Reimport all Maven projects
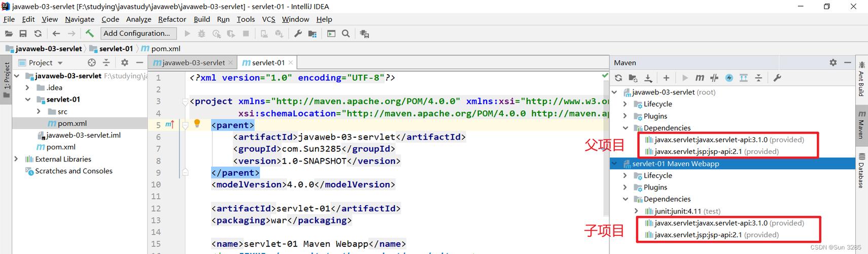 point(618,78)
